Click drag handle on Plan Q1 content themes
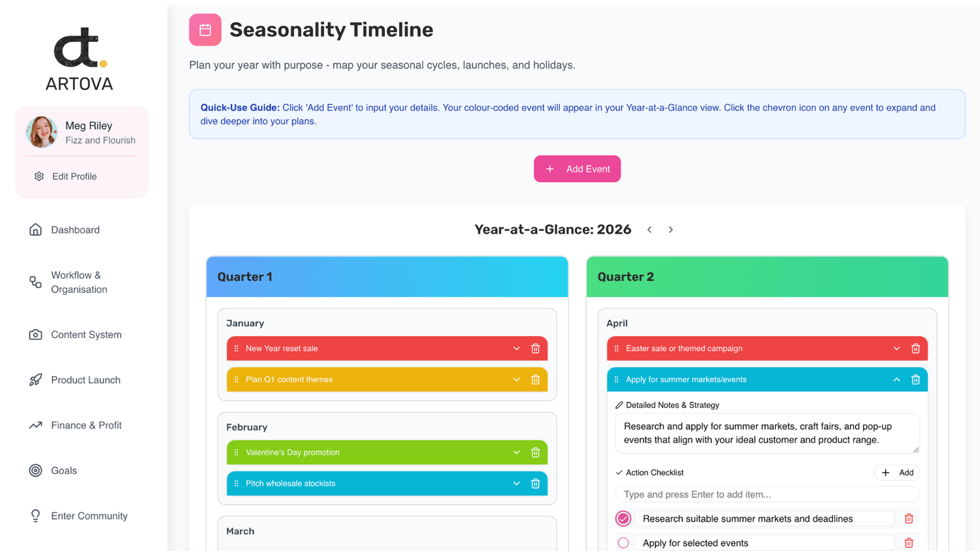Viewport: 980px width, 551px height. (237, 380)
